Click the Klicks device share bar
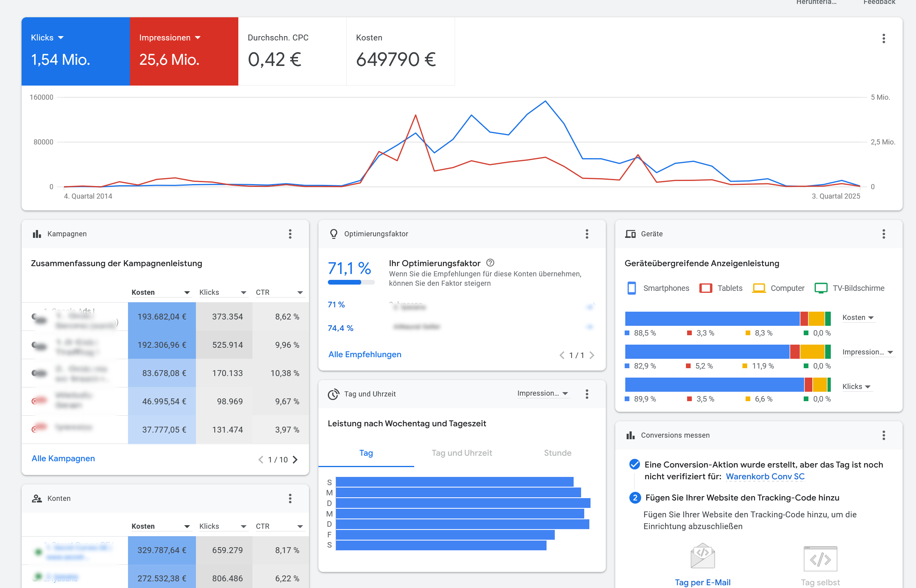This screenshot has height=588, width=916. coord(728,385)
